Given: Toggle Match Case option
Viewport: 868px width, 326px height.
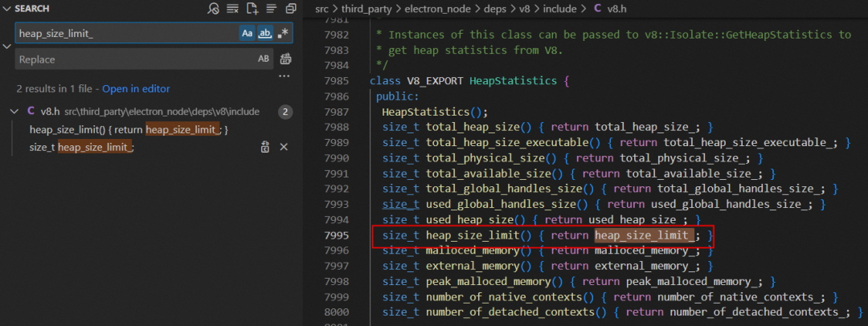Looking at the screenshot, I should [x=248, y=33].
